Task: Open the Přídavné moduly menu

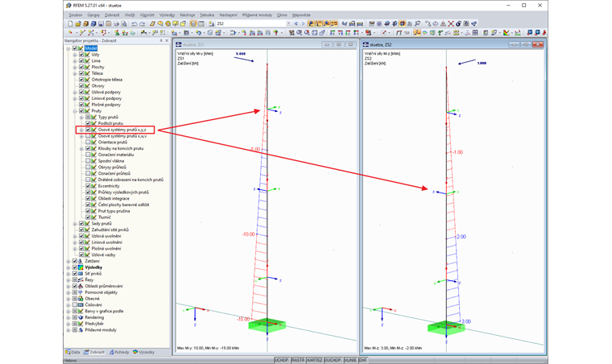Action: point(257,14)
